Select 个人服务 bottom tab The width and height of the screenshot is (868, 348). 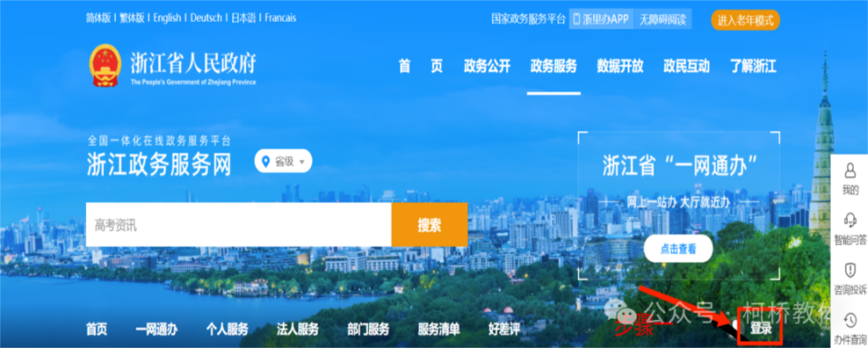227,330
